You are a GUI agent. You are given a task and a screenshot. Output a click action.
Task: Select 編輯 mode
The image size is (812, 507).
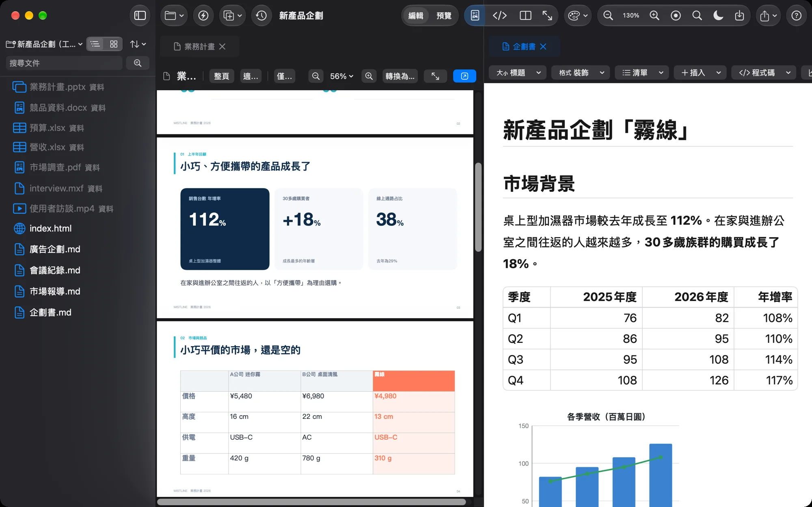(416, 15)
